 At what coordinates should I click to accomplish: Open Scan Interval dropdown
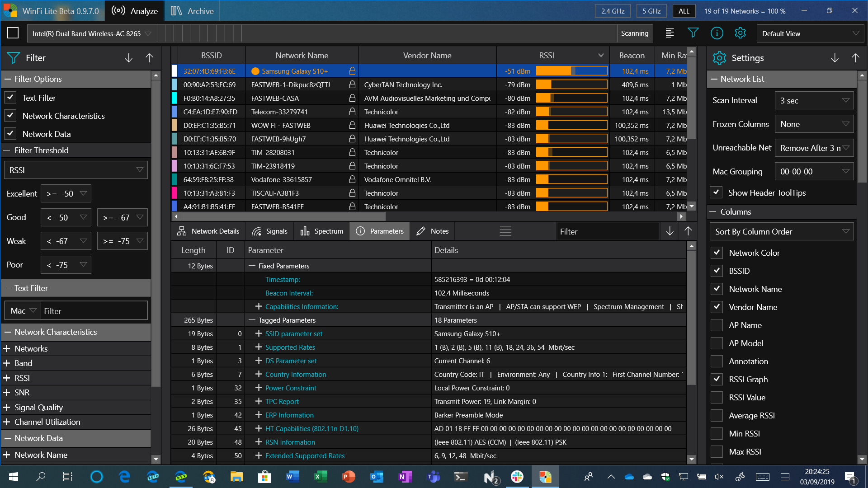tap(814, 100)
